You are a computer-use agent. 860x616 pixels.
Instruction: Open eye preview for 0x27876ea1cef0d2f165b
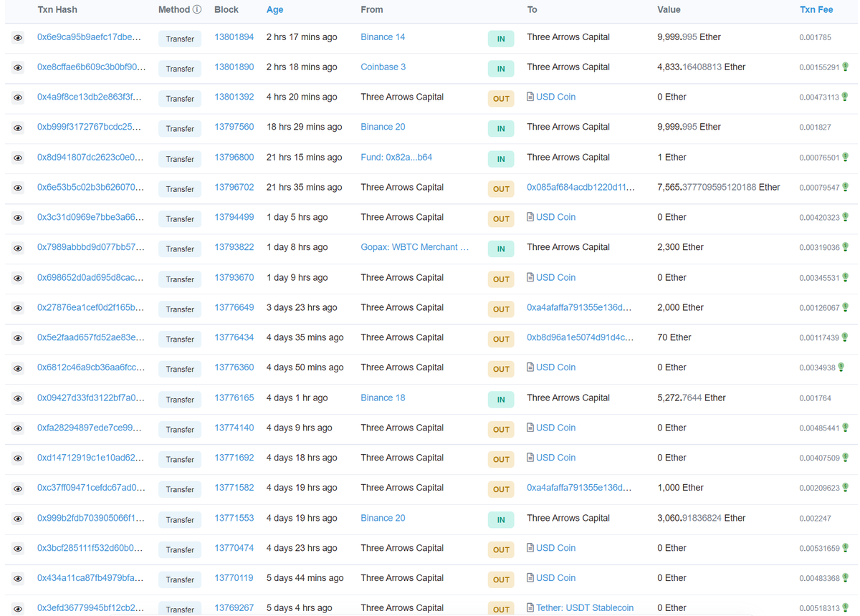pyautogui.click(x=18, y=309)
